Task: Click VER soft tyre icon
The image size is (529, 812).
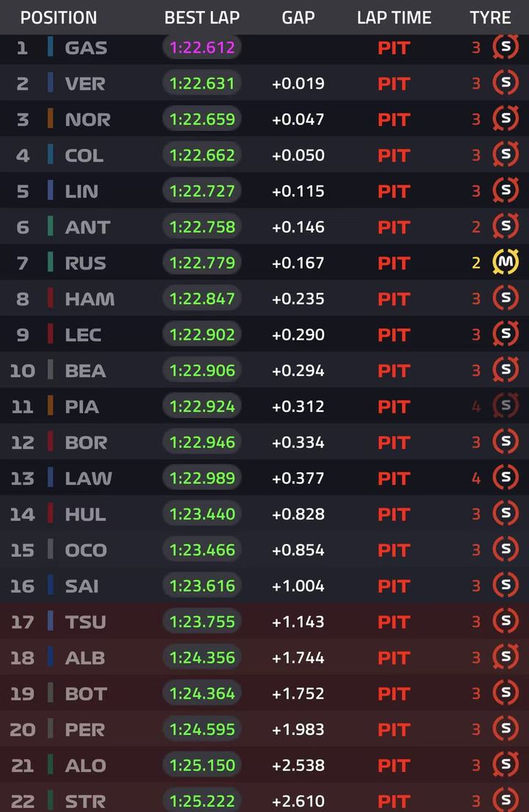Action: click(x=505, y=83)
